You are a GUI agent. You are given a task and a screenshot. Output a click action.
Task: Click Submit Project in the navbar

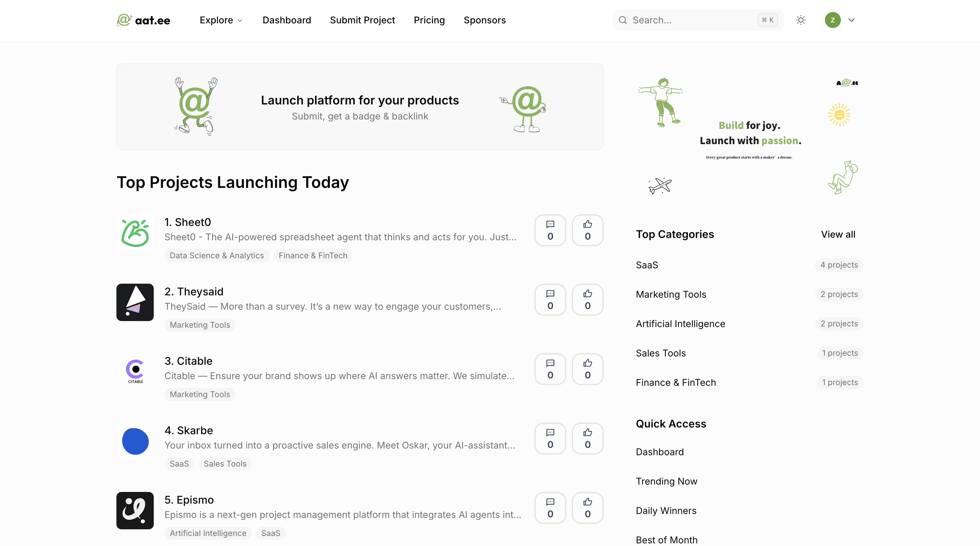click(x=362, y=20)
